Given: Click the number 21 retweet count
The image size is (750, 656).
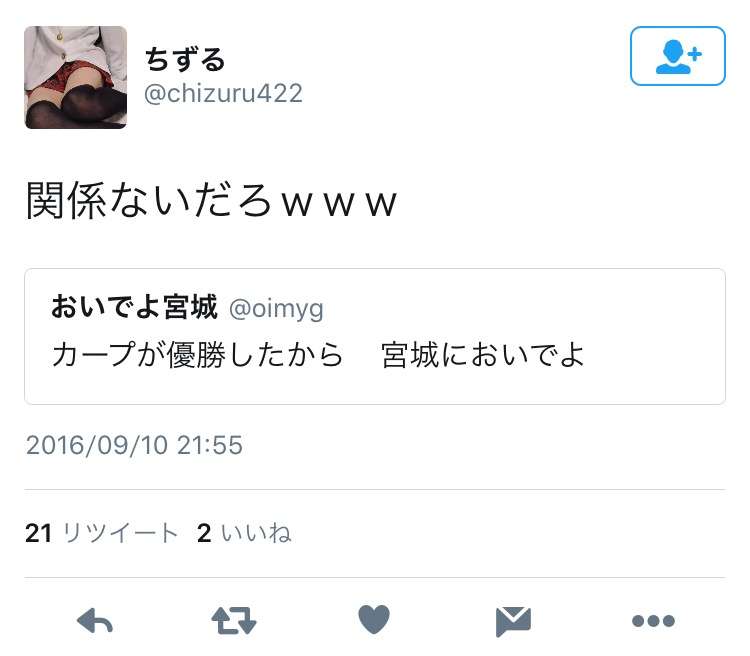Looking at the screenshot, I should 38,534.
